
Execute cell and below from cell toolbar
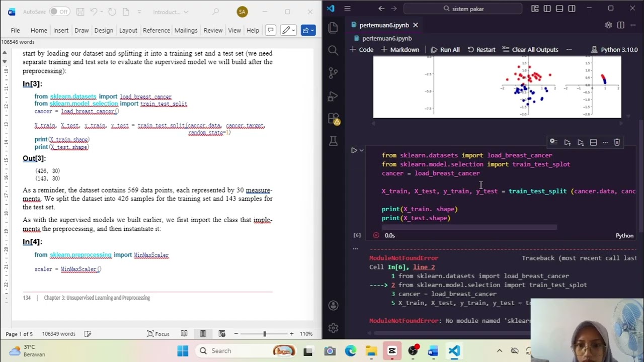point(580,142)
